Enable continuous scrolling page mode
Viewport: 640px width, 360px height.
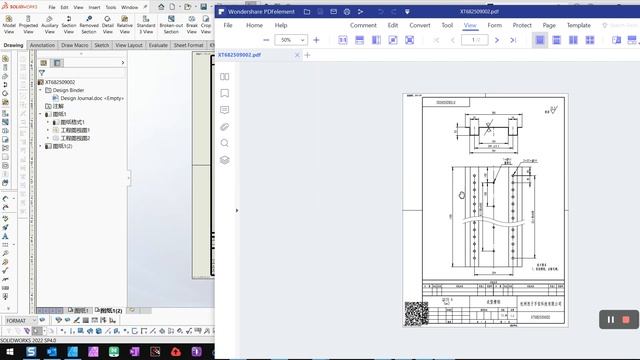556,40
